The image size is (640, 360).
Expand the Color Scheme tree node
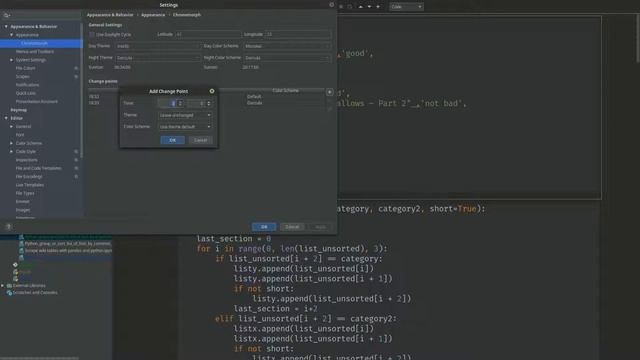11,143
